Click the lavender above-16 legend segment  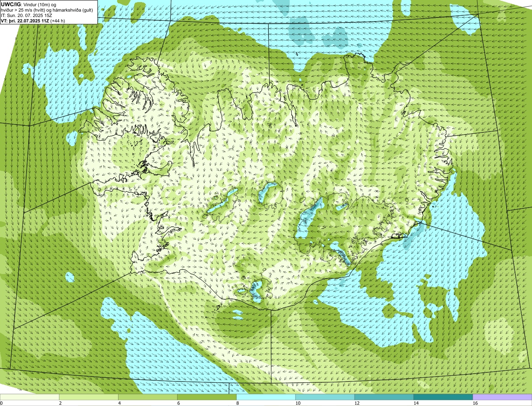502,397
